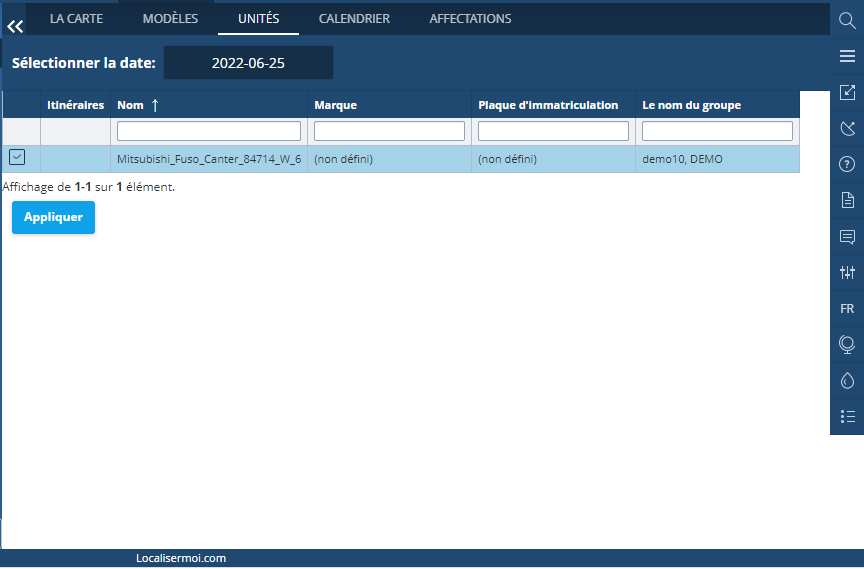The width and height of the screenshot is (864, 569).
Task: Go to the LA CARTE tab
Action: [76, 19]
